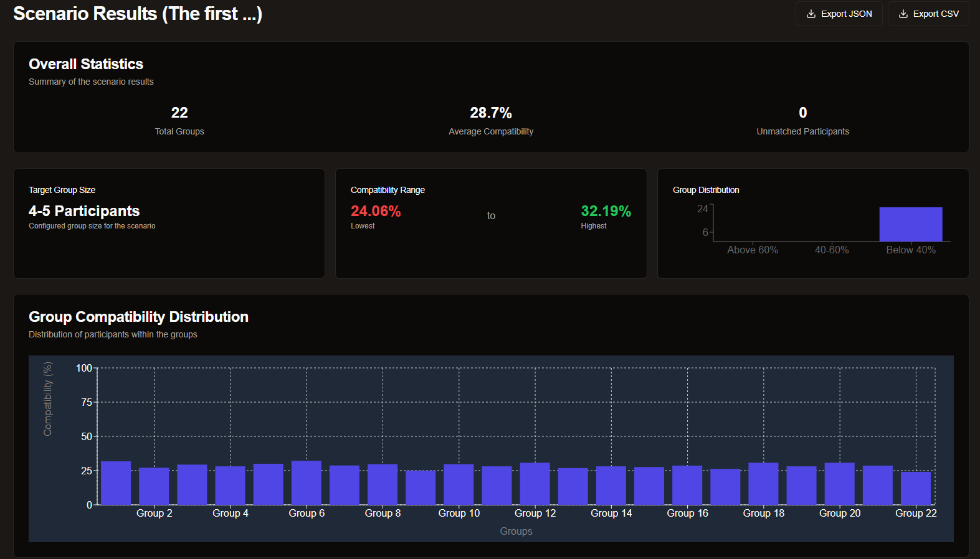Click the highest compatibility value 32.19%
The height and width of the screenshot is (559, 980).
pos(606,211)
